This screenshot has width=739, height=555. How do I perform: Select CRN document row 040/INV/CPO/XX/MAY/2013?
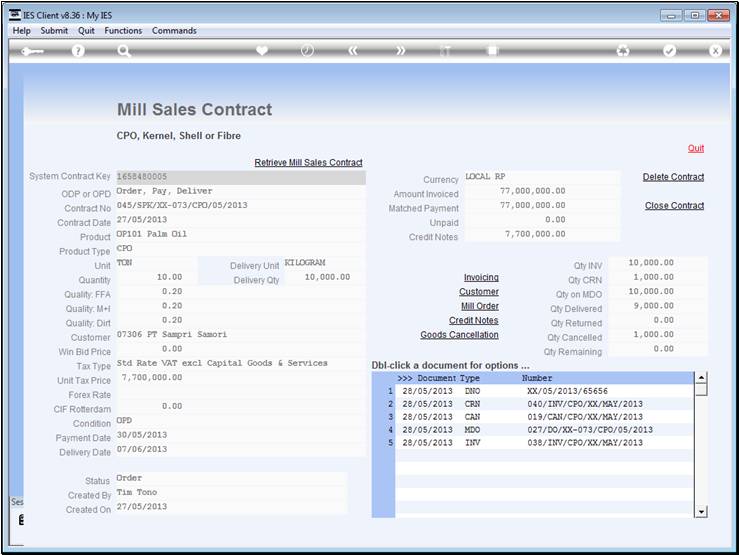coord(544,404)
